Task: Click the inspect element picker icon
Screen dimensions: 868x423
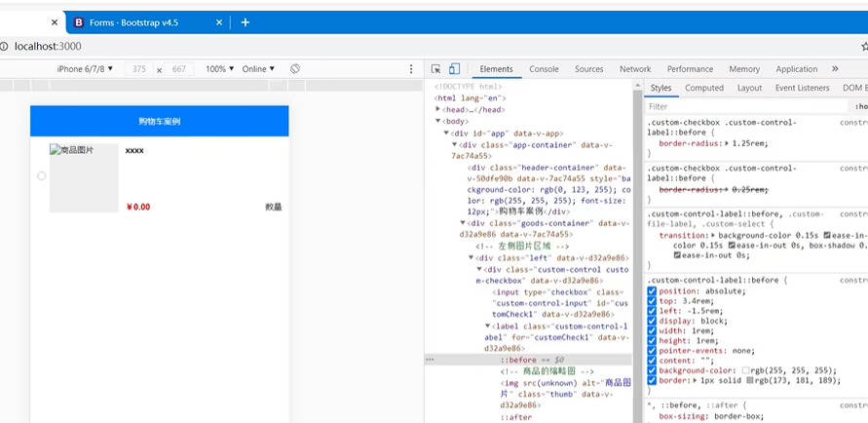Action: click(x=436, y=69)
